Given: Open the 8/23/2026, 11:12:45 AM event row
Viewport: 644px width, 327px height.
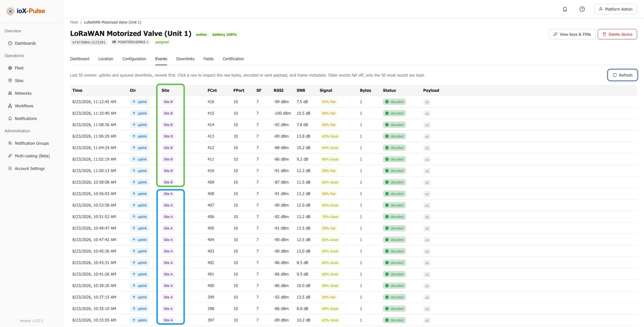Looking at the screenshot, I should coord(354,102).
